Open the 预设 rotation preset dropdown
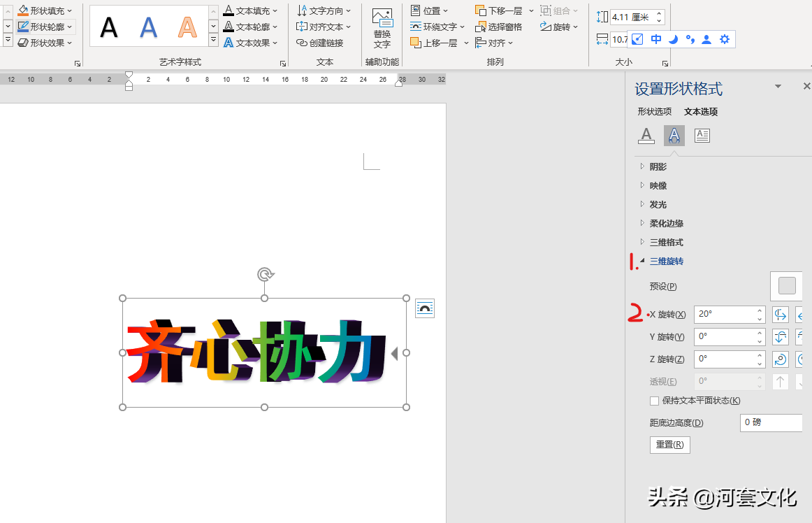 pyautogui.click(x=787, y=286)
